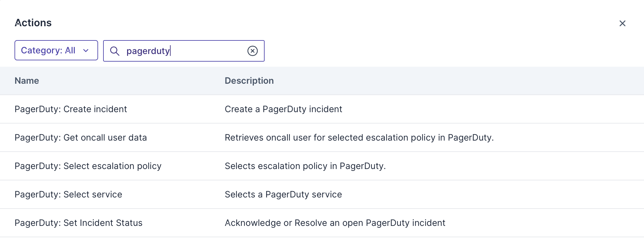
Task: Open the Category: All dropdown
Action: click(x=56, y=50)
